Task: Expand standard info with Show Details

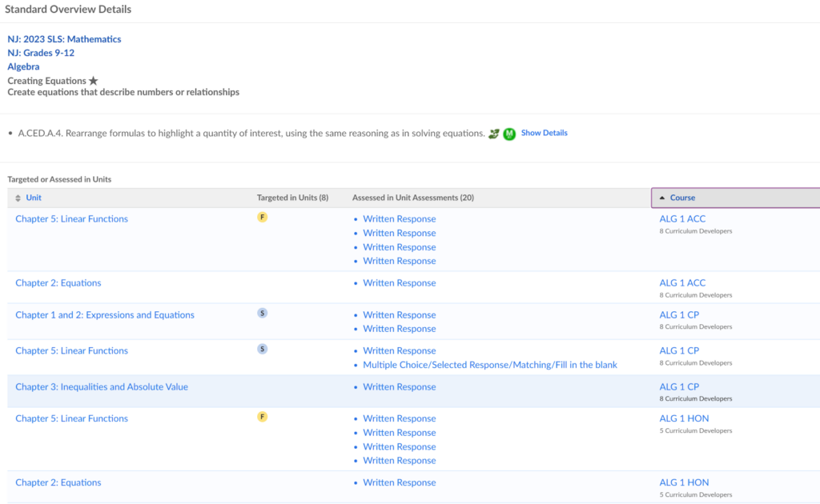Action: click(544, 133)
